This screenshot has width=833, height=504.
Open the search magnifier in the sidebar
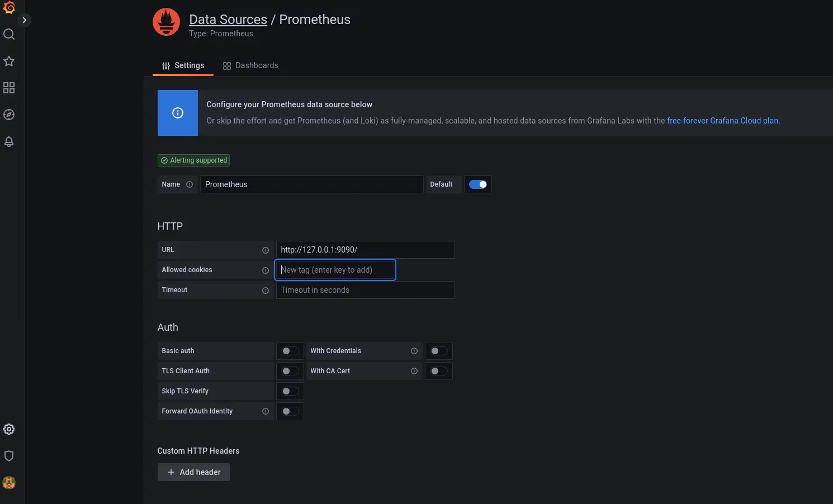(9, 34)
